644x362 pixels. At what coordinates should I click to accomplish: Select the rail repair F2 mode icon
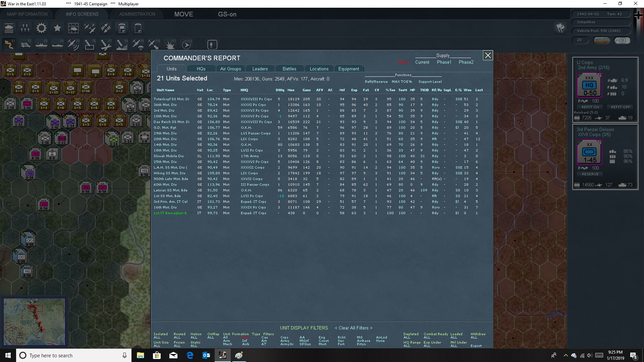coord(25,45)
